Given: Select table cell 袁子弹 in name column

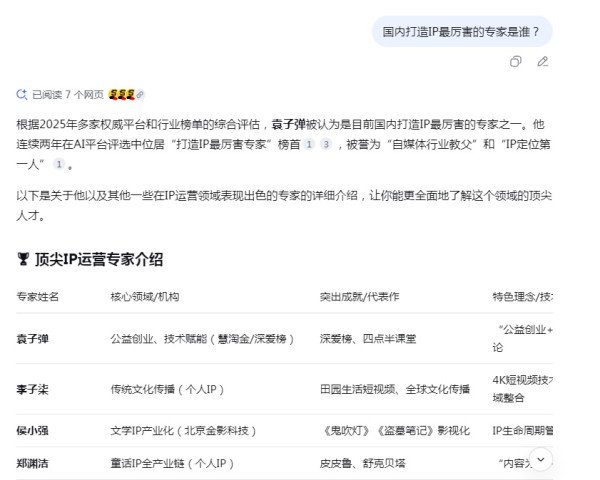Looking at the screenshot, I should (33, 339).
